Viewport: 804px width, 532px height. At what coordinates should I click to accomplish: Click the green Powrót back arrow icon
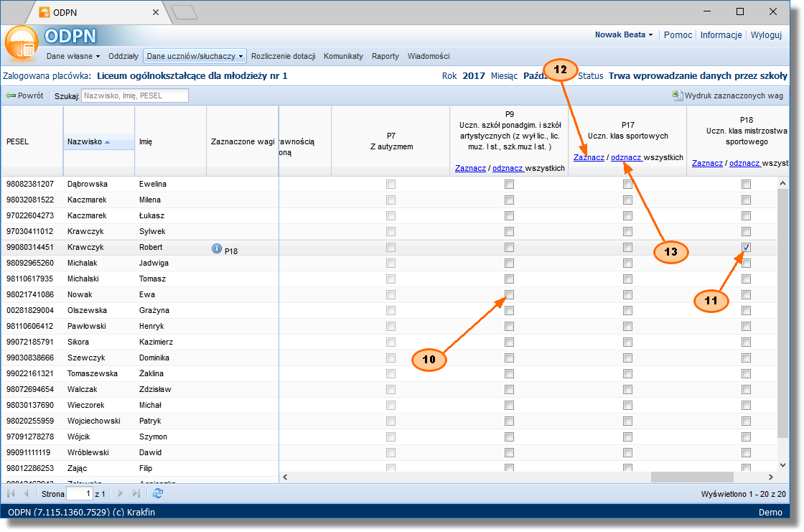[x=11, y=95]
